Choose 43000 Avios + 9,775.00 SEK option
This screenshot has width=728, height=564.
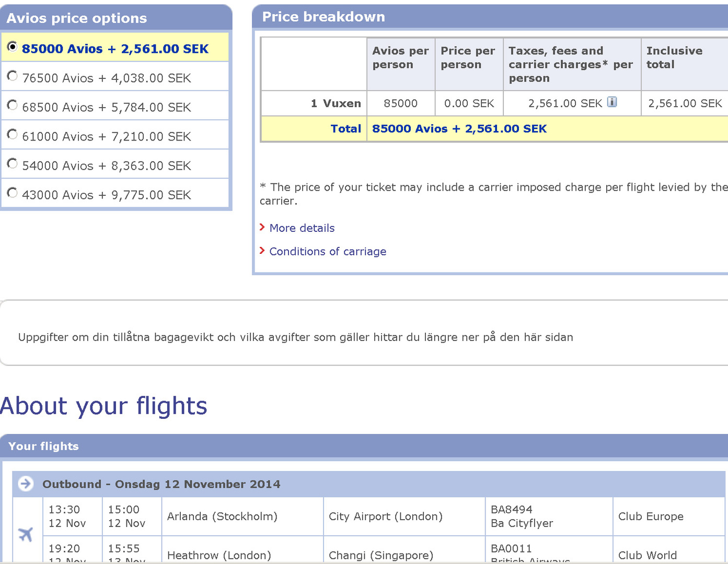coord(13,193)
